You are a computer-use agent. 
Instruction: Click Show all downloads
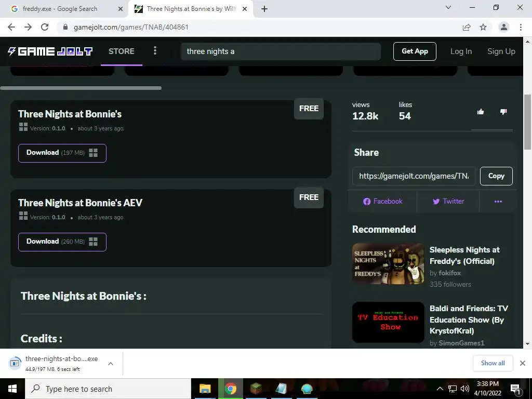coord(493,363)
